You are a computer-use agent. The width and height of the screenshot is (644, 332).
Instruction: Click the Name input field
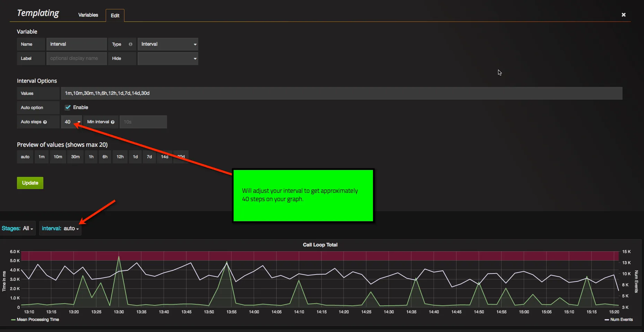pyautogui.click(x=77, y=44)
